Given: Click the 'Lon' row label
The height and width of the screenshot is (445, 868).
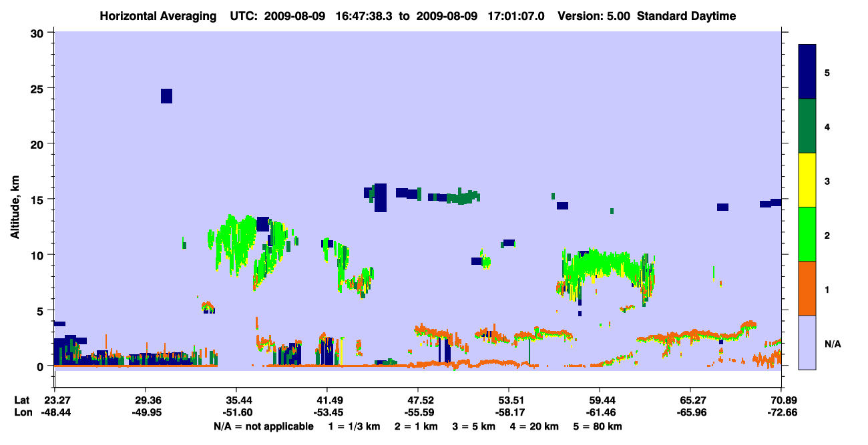Looking at the screenshot, I should pyautogui.click(x=22, y=412).
